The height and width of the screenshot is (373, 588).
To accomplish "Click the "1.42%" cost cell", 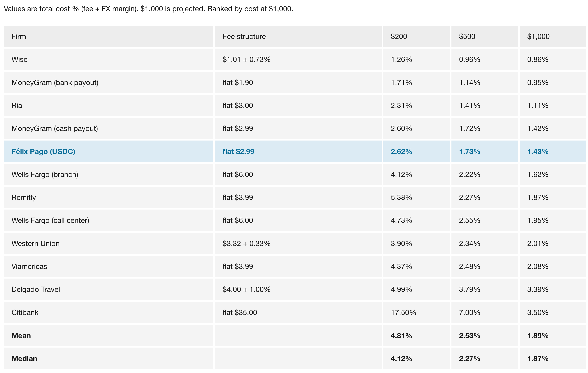I will tap(553, 128).
